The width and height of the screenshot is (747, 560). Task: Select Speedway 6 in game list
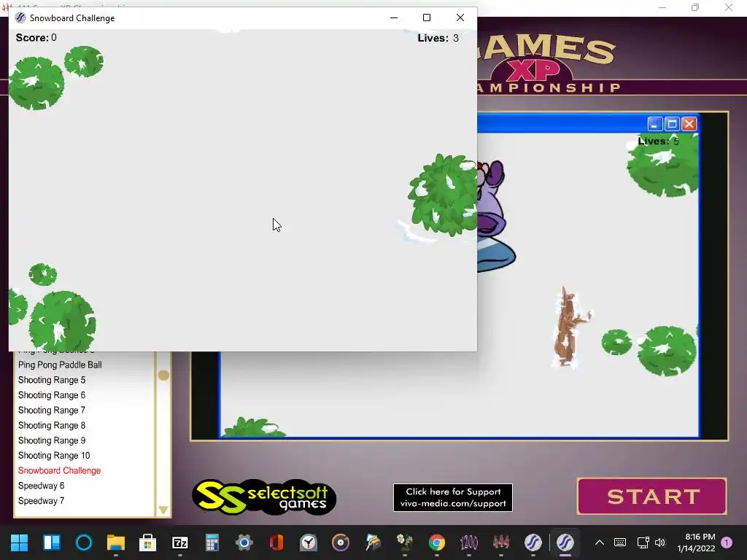tap(42, 486)
